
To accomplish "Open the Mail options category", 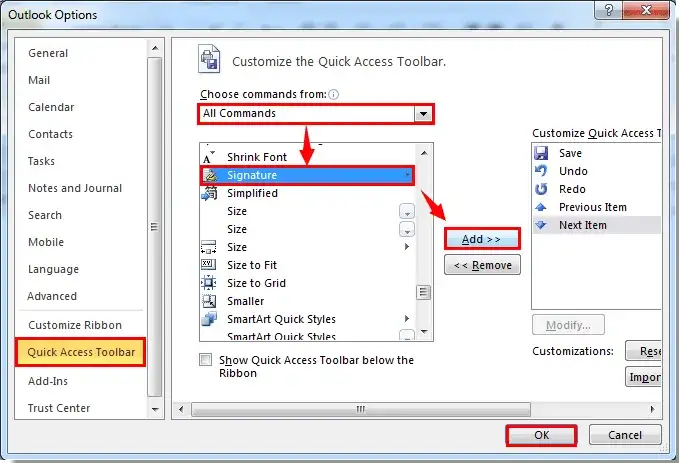I will pos(39,80).
